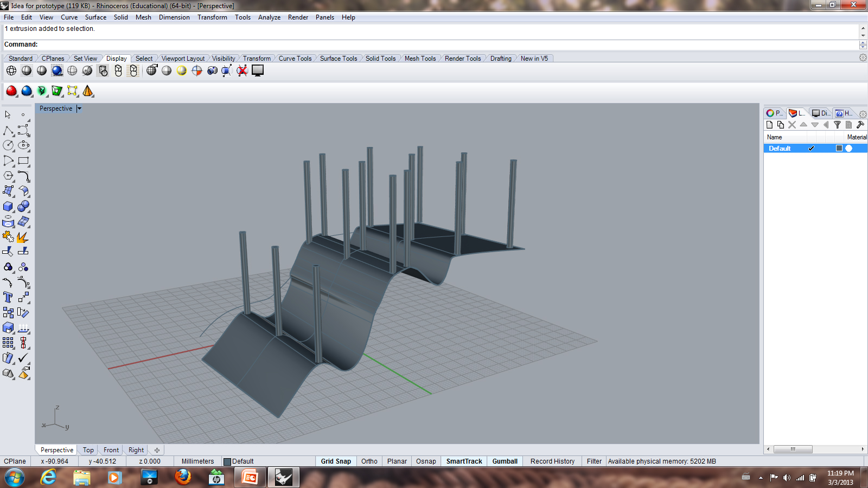Screen dimensions: 868x488
Task: Switch viewport to Rendered display mode
Action: [x=57, y=70]
